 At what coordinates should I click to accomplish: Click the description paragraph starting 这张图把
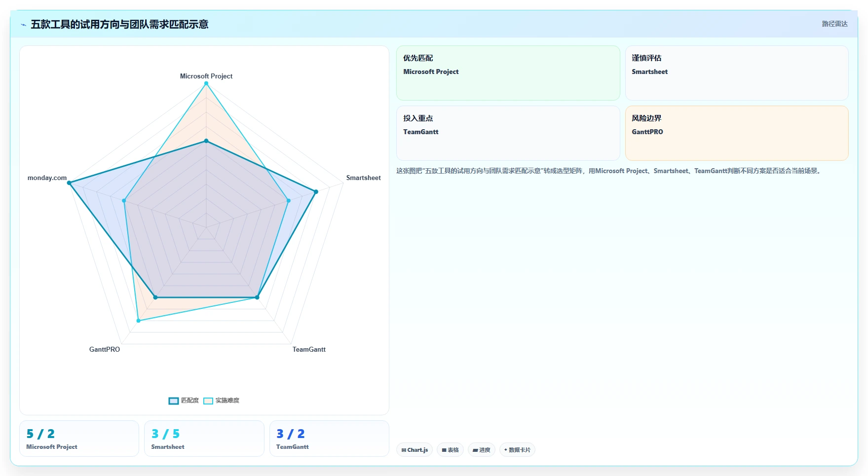pyautogui.click(x=609, y=171)
